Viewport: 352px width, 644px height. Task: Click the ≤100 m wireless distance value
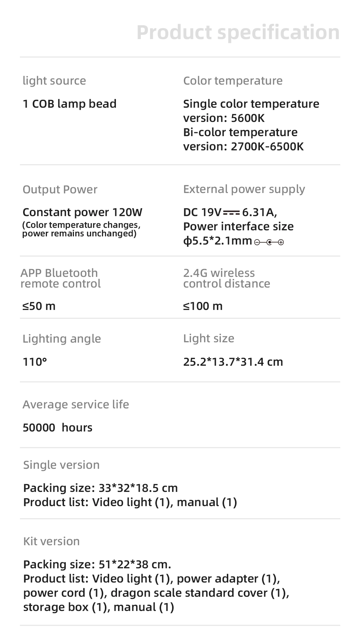[x=203, y=306]
